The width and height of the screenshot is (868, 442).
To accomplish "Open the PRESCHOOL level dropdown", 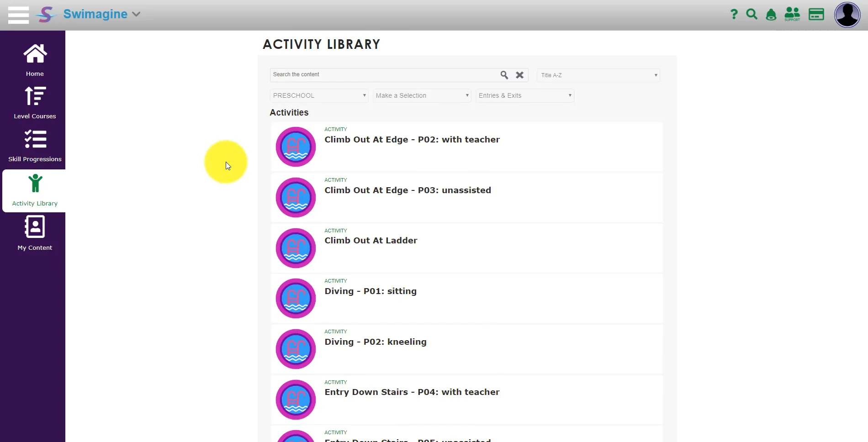I will click(319, 95).
